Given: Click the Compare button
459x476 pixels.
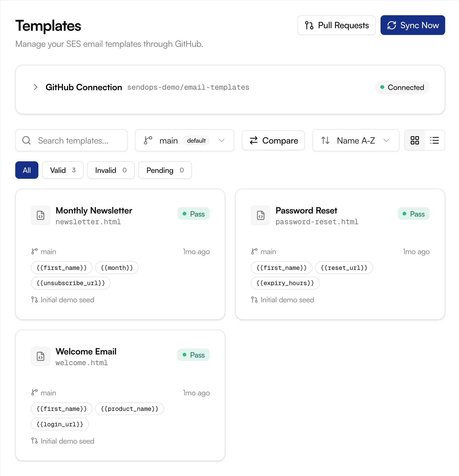Looking at the screenshot, I should 273,140.
